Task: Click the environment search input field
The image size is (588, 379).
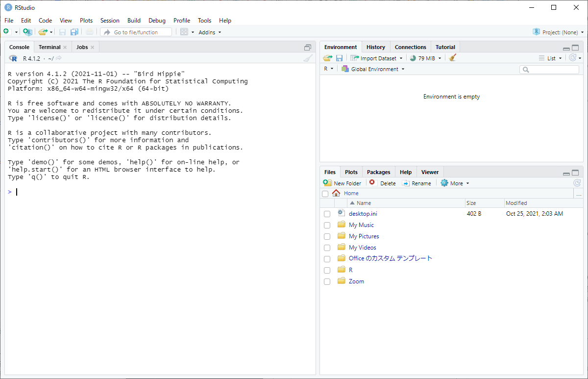Action: click(549, 69)
